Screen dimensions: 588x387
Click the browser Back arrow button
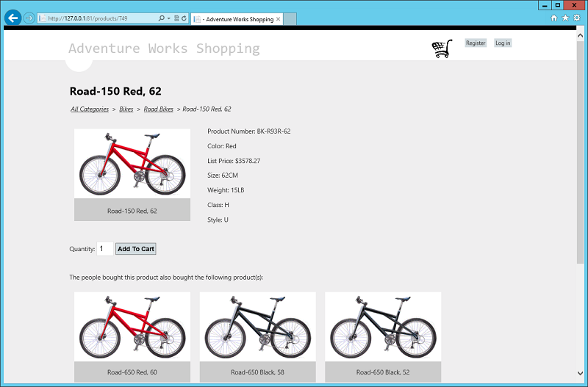tap(12, 18)
